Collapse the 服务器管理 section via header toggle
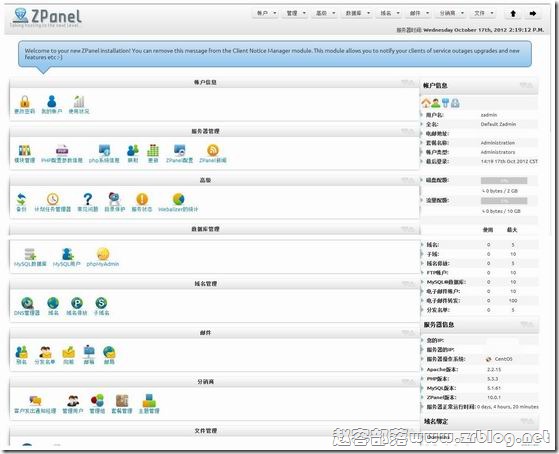The height and width of the screenshot is (454, 559). (x=408, y=132)
